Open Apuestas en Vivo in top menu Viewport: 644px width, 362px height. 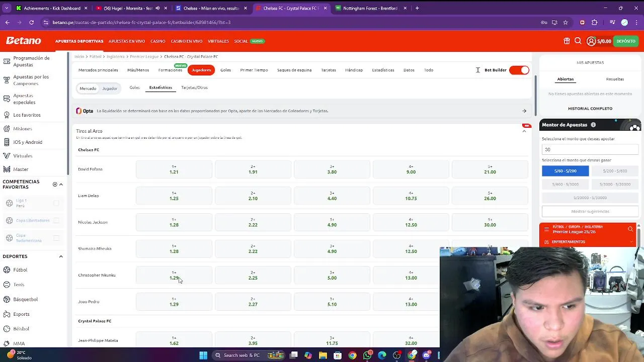(x=127, y=41)
